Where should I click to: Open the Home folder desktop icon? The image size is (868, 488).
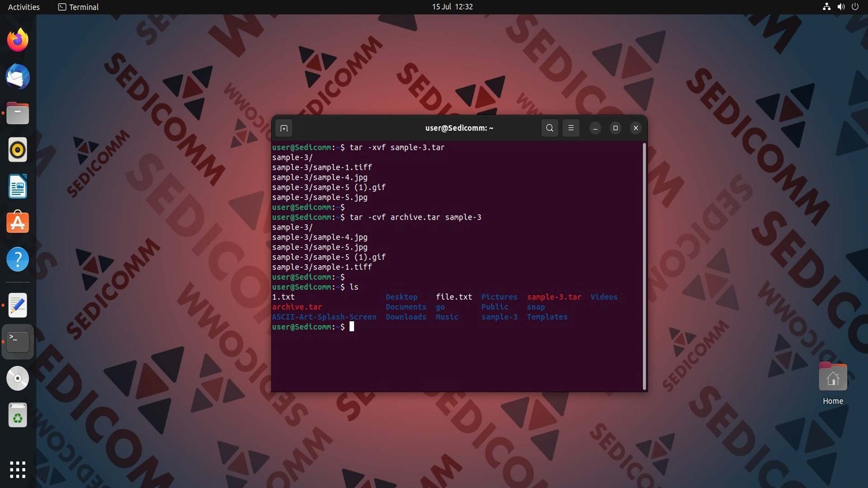(833, 384)
